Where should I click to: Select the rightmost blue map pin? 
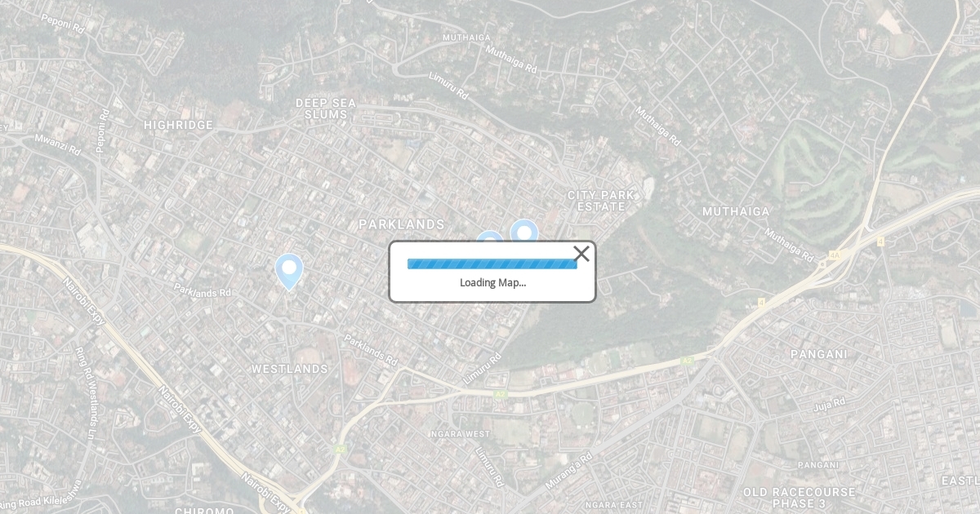pos(524,231)
